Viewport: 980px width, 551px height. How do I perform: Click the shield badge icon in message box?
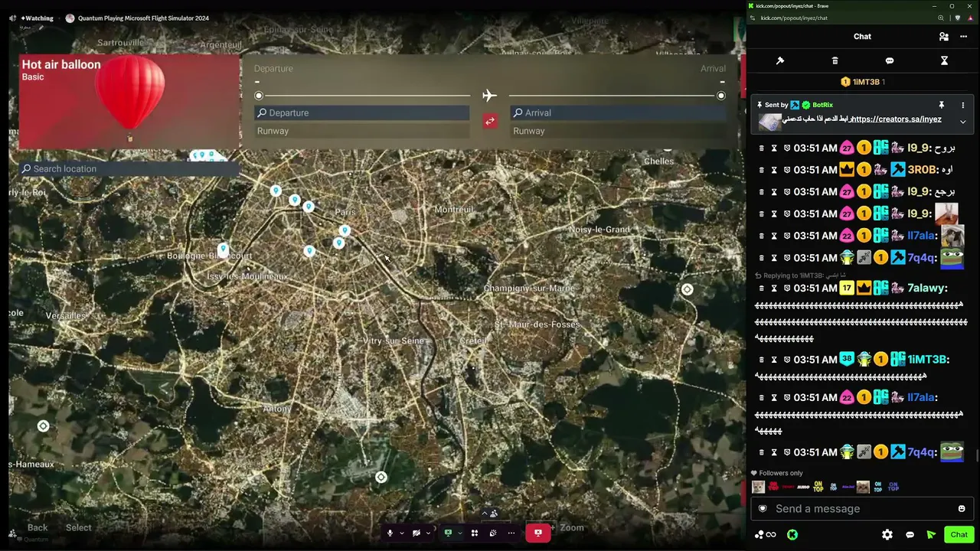coord(762,509)
